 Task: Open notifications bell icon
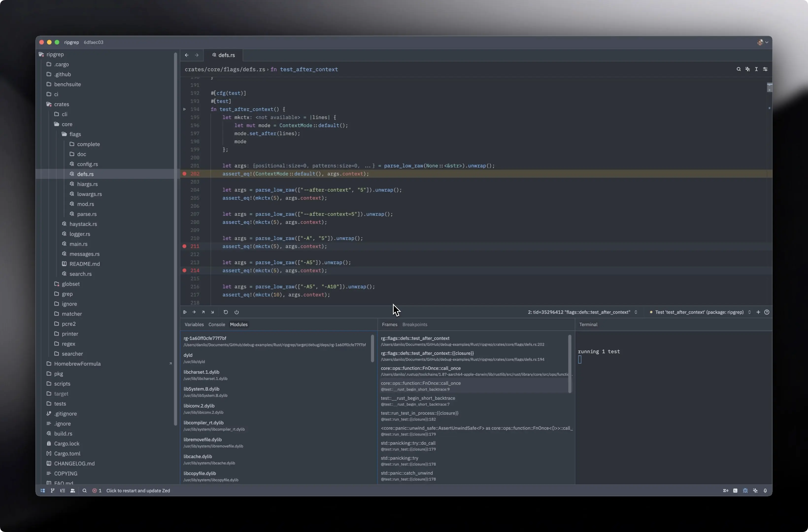click(765, 491)
